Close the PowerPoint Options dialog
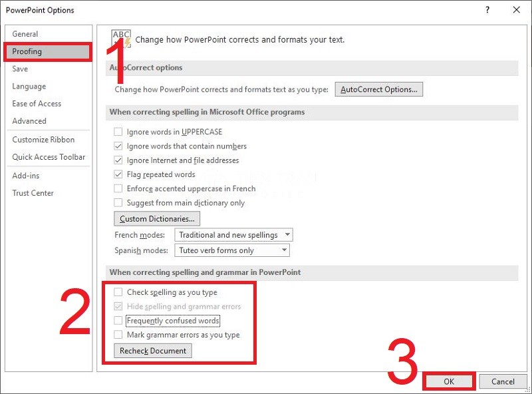The width and height of the screenshot is (532, 394). (x=516, y=10)
